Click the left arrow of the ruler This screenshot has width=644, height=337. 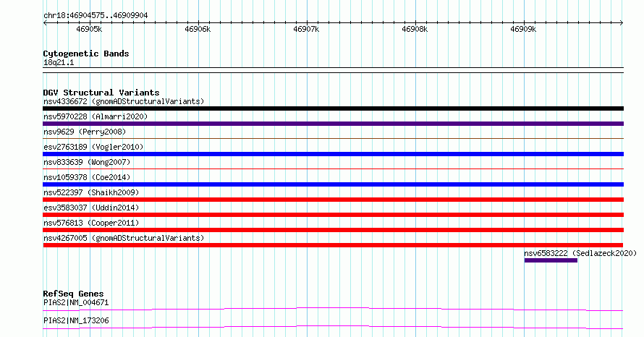pos(45,23)
